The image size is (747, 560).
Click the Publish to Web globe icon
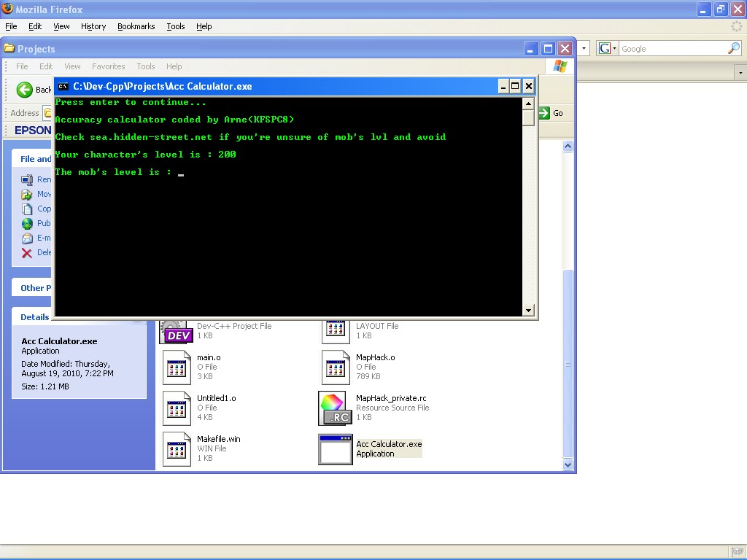[27, 223]
